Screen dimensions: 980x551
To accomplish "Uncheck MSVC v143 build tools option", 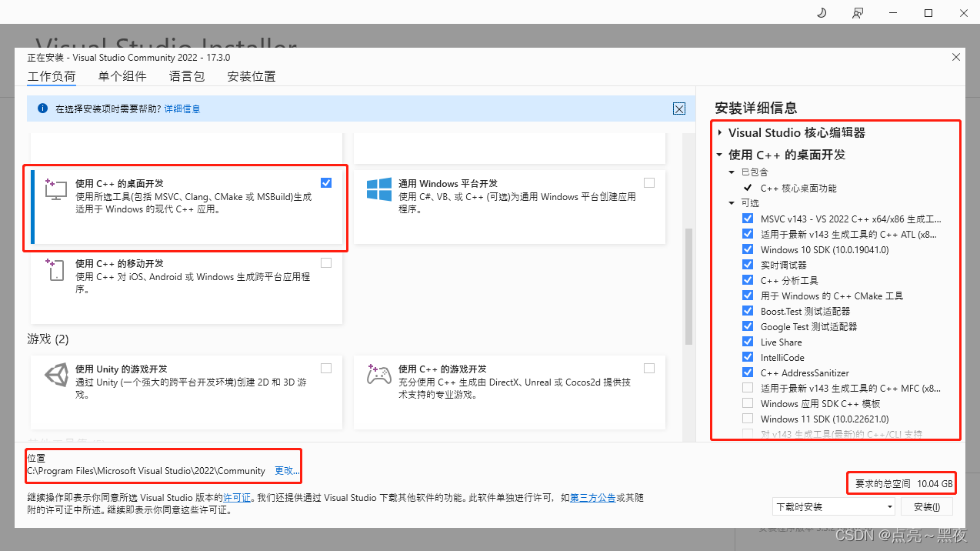I will click(748, 219).
